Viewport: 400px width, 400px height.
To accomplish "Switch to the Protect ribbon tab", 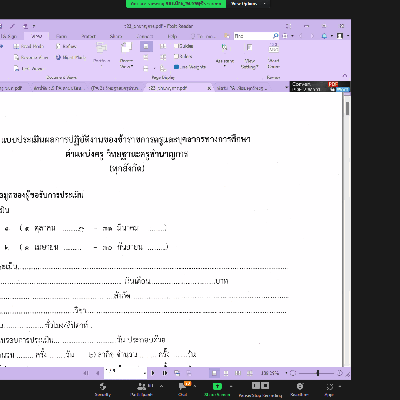I will [88, 36].
